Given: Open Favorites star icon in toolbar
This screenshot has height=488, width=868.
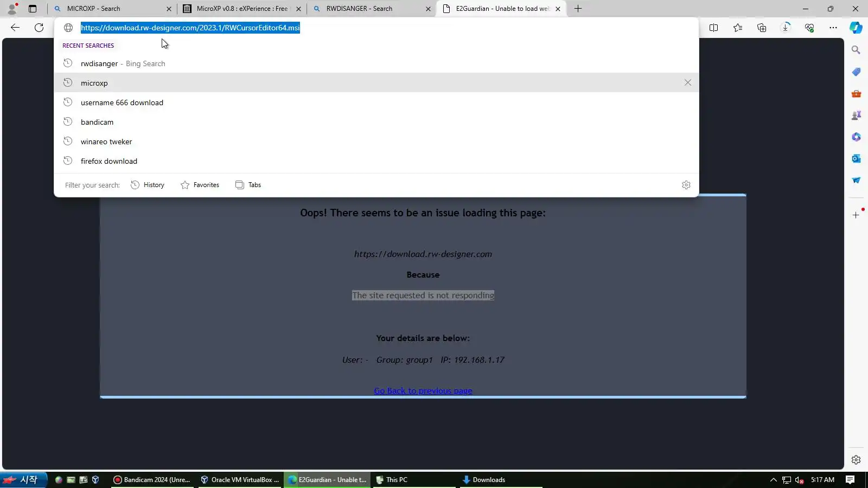Looking at the screenshot, I should coord(738,28).
